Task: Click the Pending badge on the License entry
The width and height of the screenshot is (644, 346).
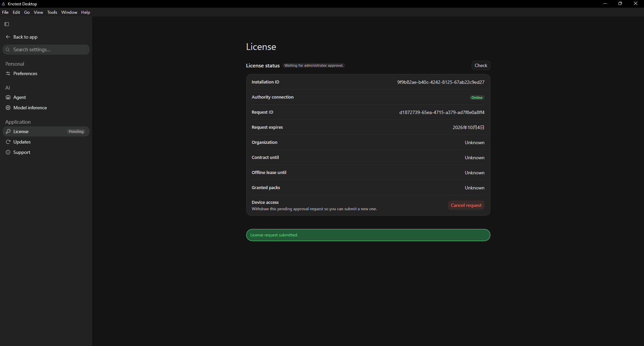Action: click(x=76, y=131)
